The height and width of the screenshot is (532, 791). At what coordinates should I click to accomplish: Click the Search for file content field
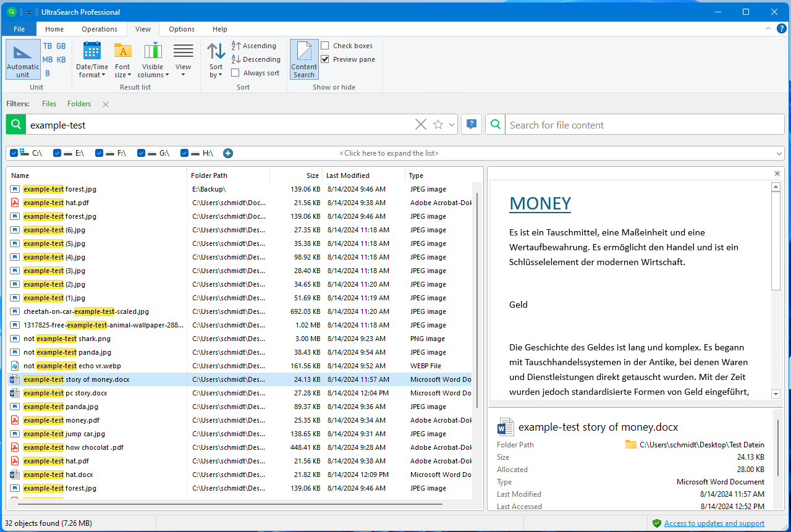pos(643,125)
